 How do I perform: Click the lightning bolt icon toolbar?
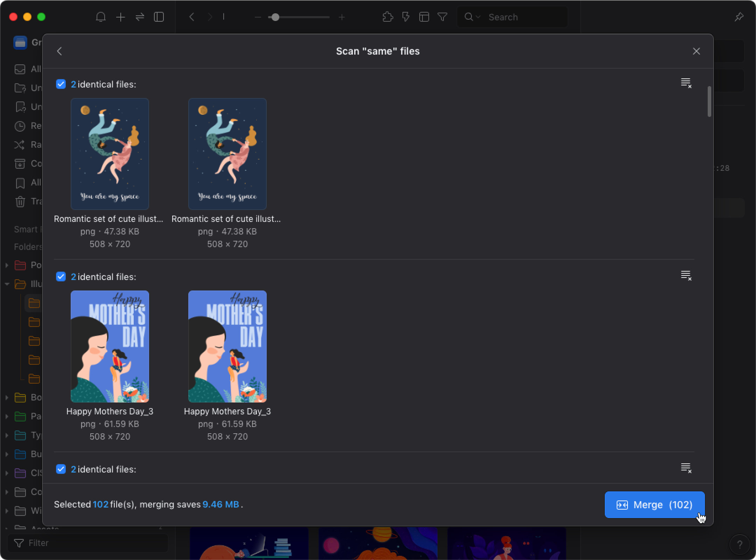pos(405,16)
